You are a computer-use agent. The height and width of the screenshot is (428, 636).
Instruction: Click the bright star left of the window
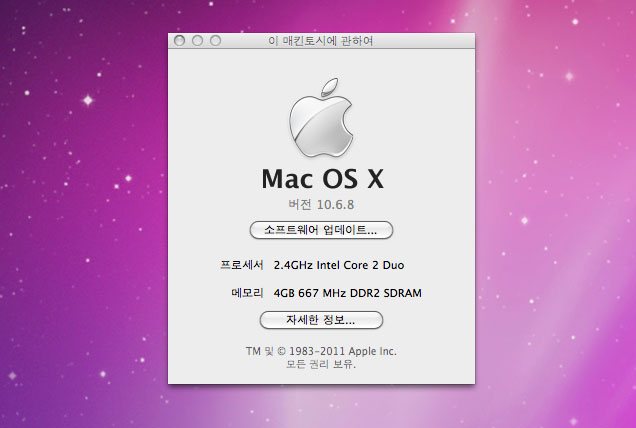(87, 100)
